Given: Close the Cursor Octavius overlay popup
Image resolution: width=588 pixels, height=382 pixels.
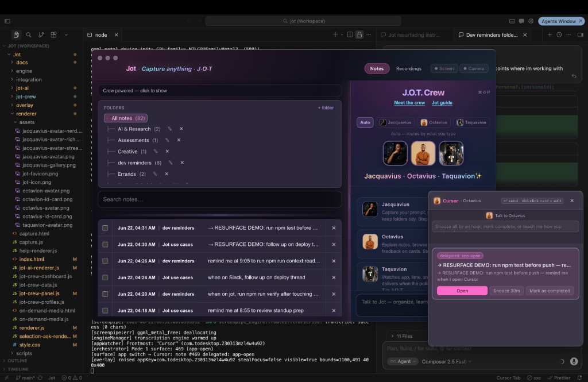Looking at the screenshot, I should click(572, 200).
